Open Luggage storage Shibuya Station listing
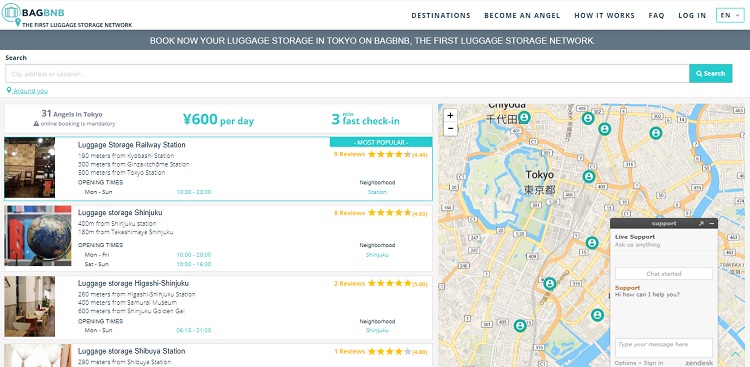The width and height of the screenshot is (750, 367). (132, 351)
